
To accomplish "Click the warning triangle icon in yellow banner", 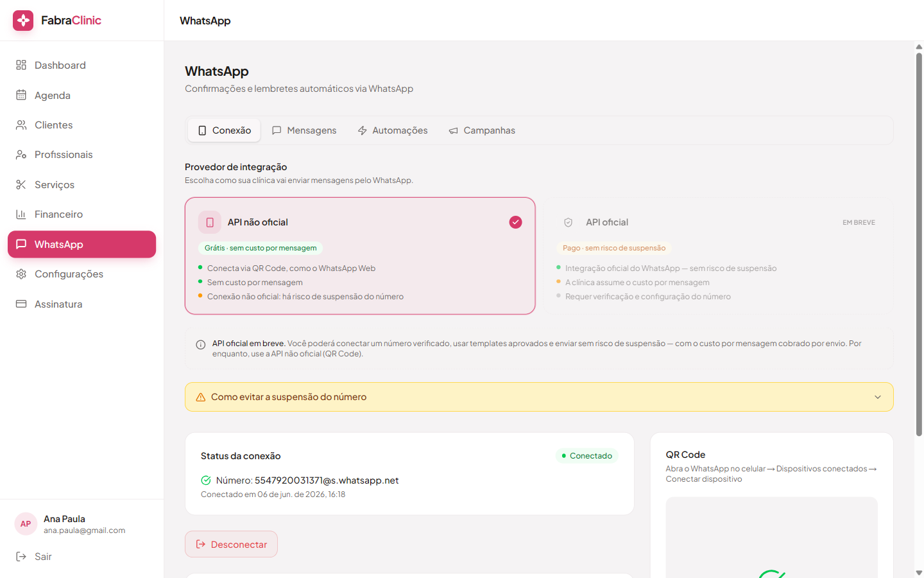I will click(200, 397).
